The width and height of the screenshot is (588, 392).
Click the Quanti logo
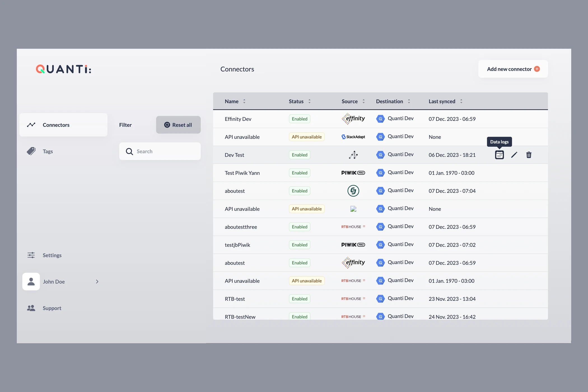click(64, 69)
